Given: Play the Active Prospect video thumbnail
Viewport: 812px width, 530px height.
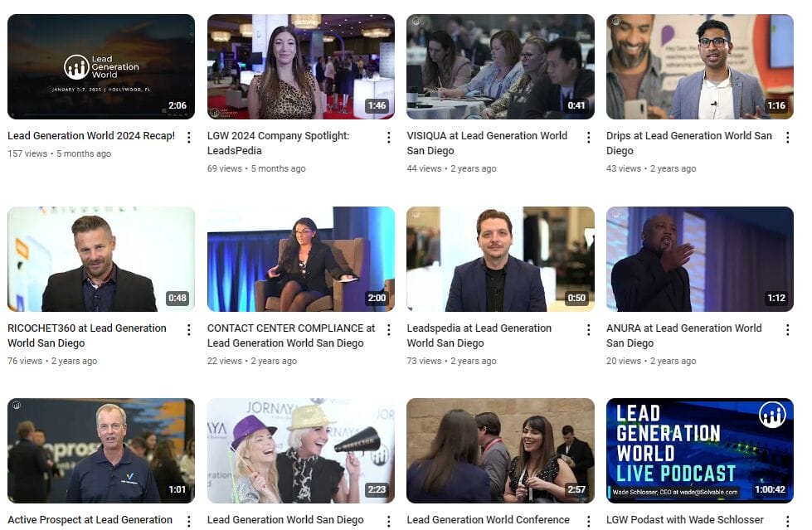Looking at the screenshot, I should point(101,450).
